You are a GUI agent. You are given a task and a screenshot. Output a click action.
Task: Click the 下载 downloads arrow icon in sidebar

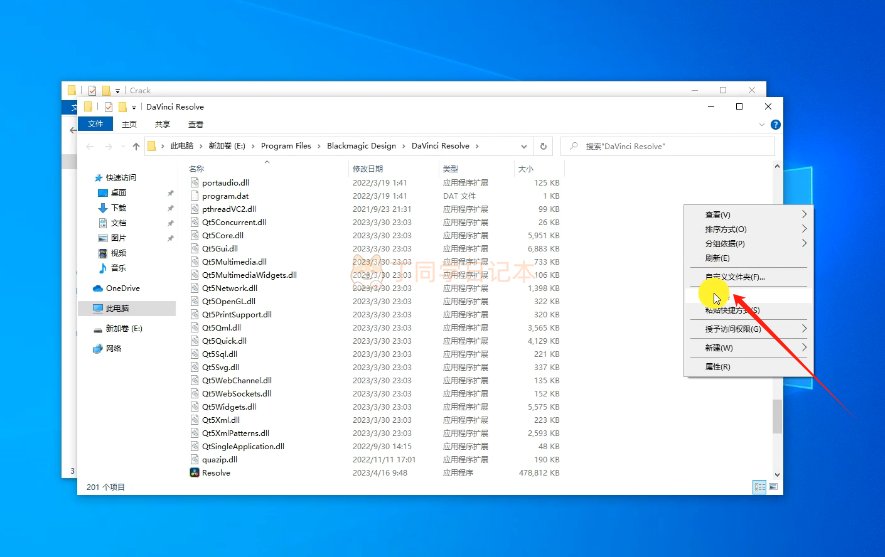103,207
